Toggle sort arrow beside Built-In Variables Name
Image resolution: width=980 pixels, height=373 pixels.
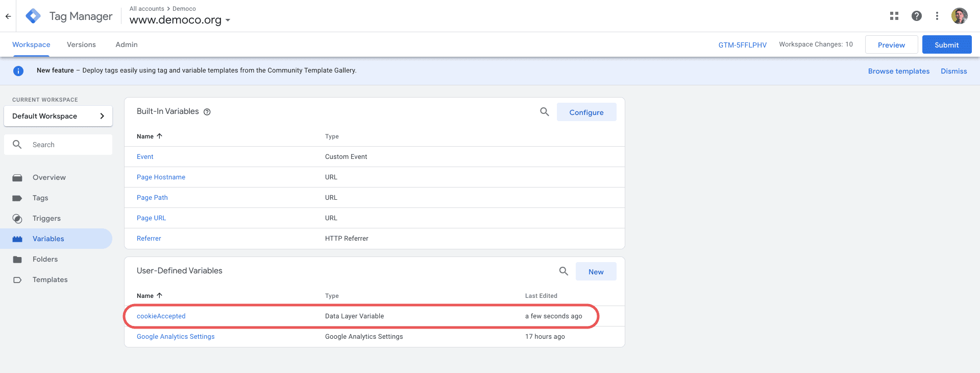[160, 136]
